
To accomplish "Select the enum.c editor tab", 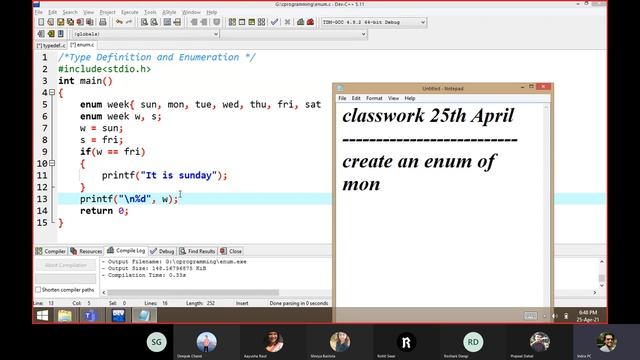I will [82, 45].
